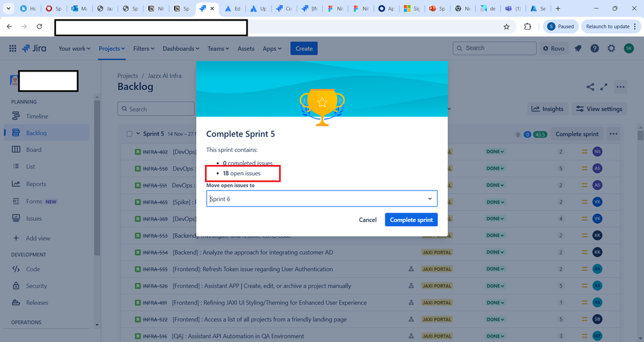This screenshot has width=644, height=342.
Task: Tick the Sprint 5 select-all checkbox
Action: click(x=130, y=134)
